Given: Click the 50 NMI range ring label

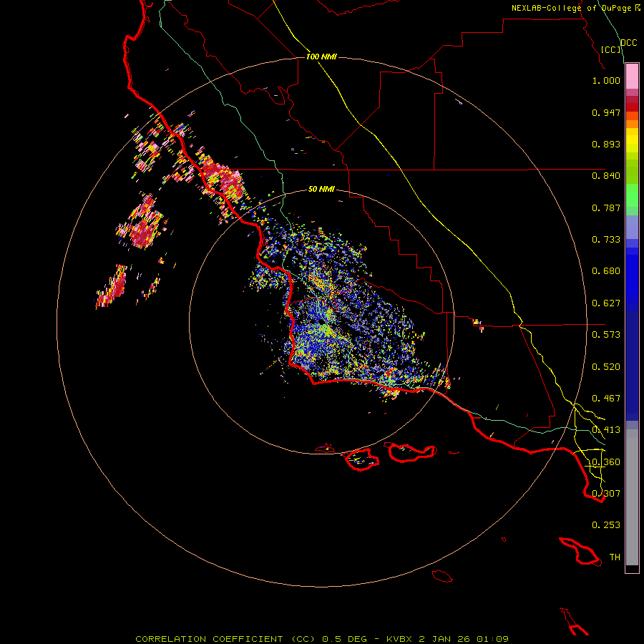Looking at the screenshot, I should tap(321, 190).
